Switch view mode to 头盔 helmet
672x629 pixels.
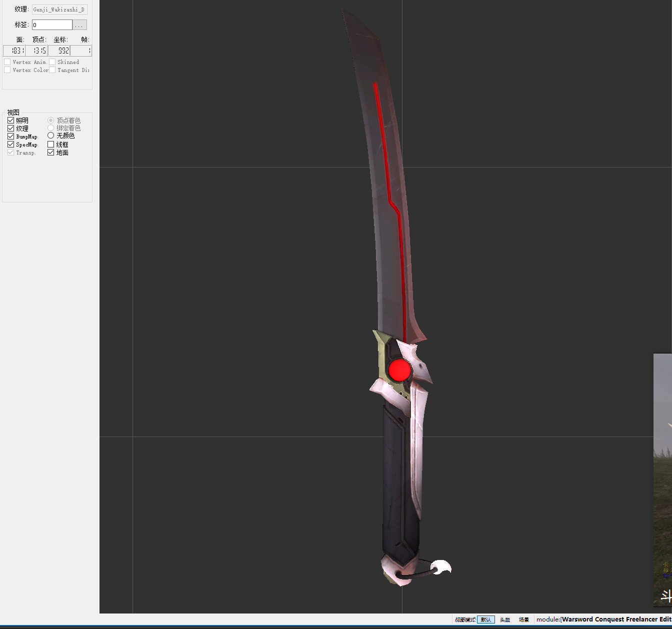[x=505, y=619]
